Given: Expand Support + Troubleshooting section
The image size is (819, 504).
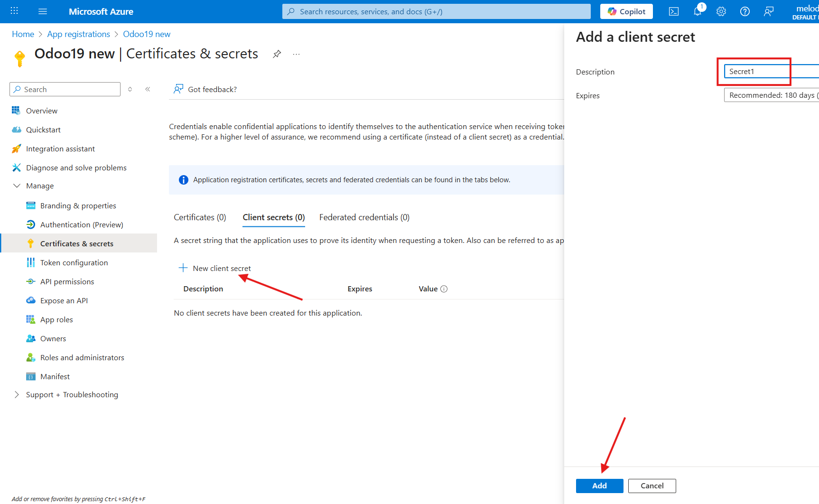Looking at the screenshot, I should [x=17, y=395].
